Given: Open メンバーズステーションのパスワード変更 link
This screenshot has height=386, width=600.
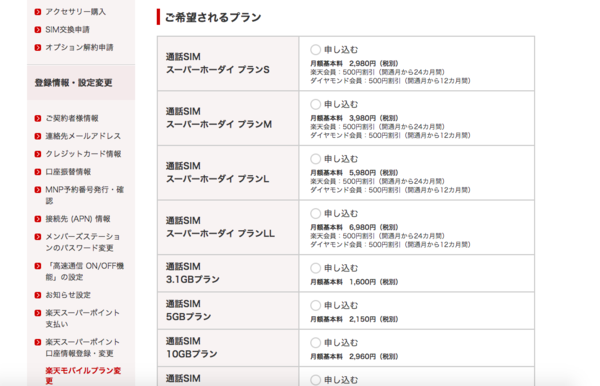Looking at the screenshot, I should (83, 242).
